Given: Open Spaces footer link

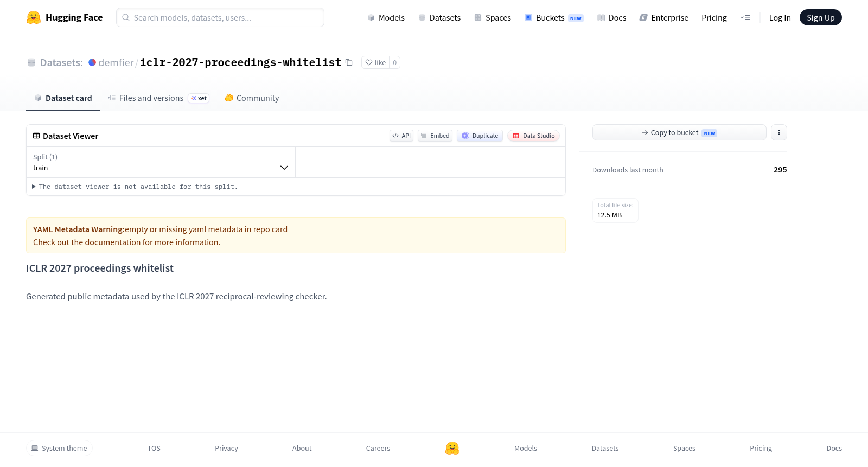Looking at the screenshot, I should point(684,448).
